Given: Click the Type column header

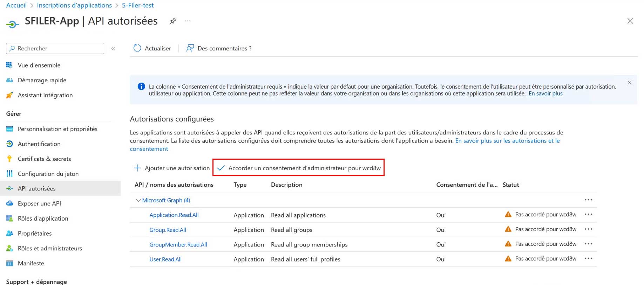Looking at the screenshot, I should tap(240, 185).
